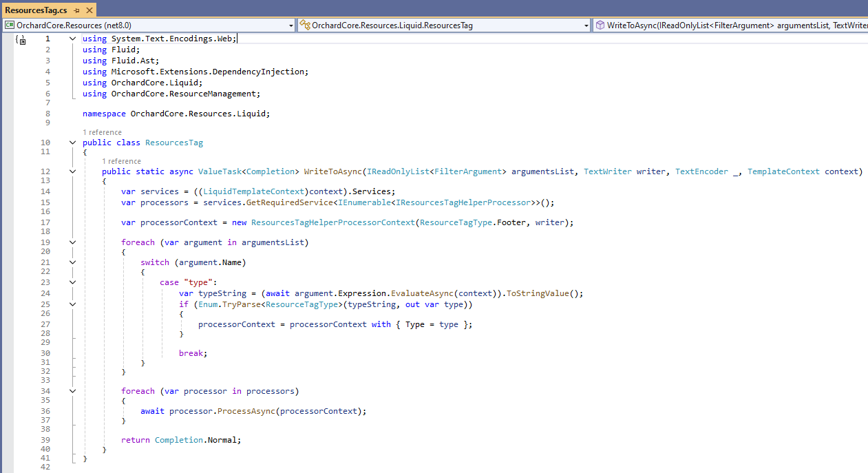Pin the ResourcesTag.cs tab
868x473 pixels.
click(x=76, y=10)
